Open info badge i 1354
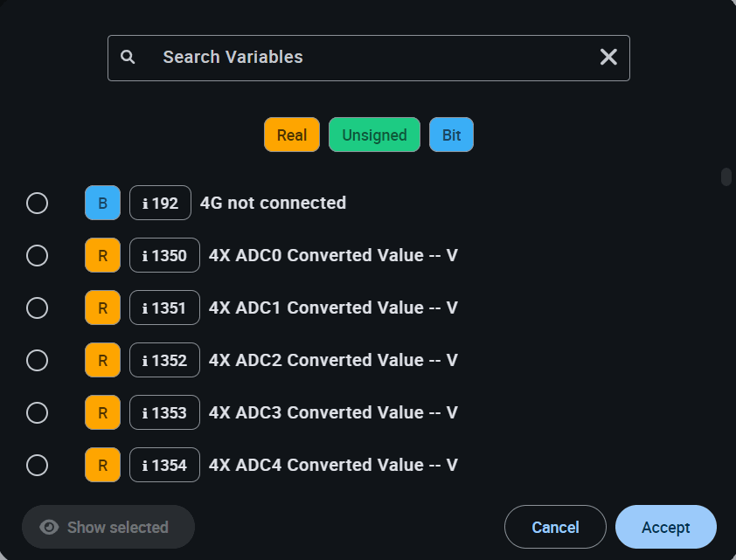Viewport: 736px width, 560px height. click(164, 466)
